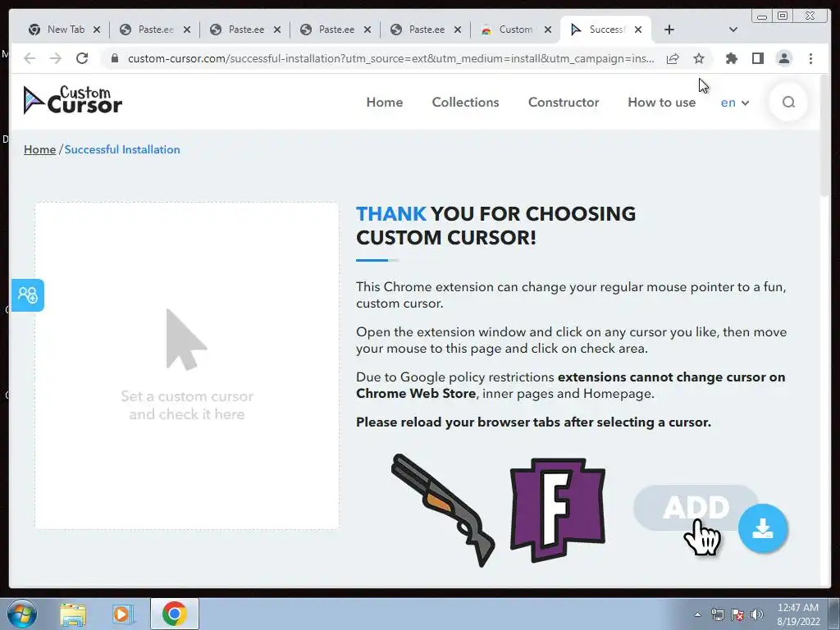This screenshot has height=630, width=840.
Task: Open Collections in the site navigation
Action: (466, 103)
